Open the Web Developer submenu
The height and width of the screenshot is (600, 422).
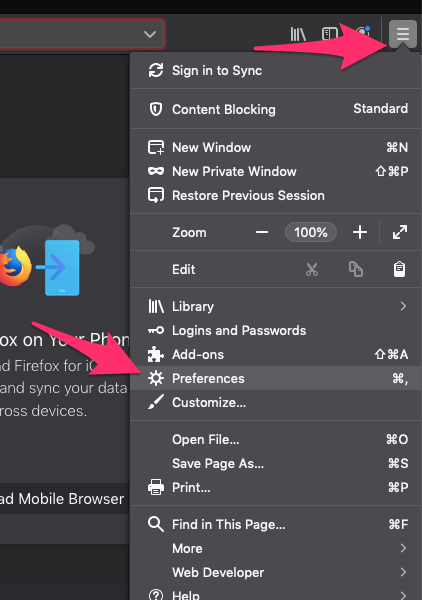pos(275,572)
